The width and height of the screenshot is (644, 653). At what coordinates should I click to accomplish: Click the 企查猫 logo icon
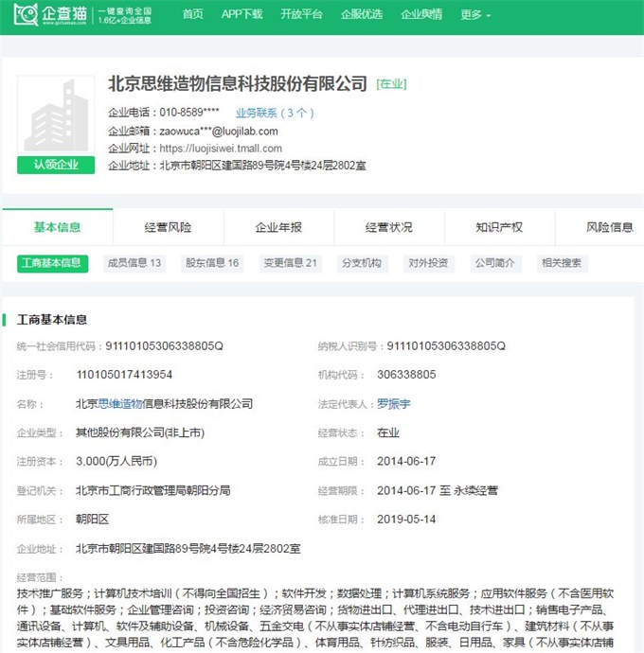(x=26, y=14)
